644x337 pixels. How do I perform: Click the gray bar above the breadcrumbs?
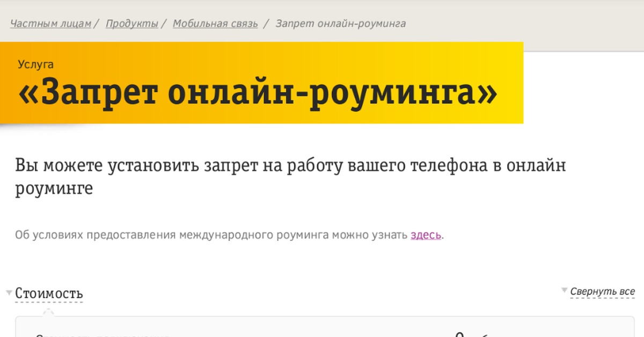(322, 5)
